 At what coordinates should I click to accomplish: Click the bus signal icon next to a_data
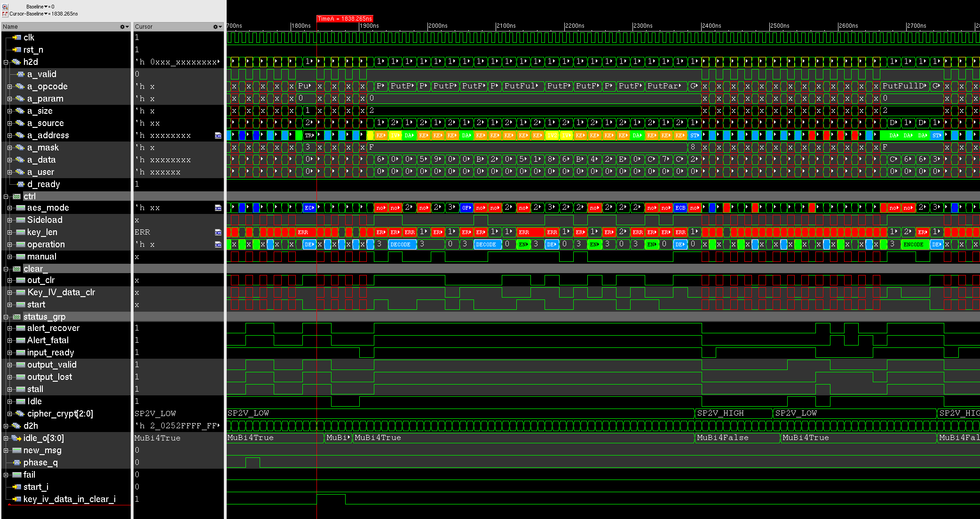[19, 159]
